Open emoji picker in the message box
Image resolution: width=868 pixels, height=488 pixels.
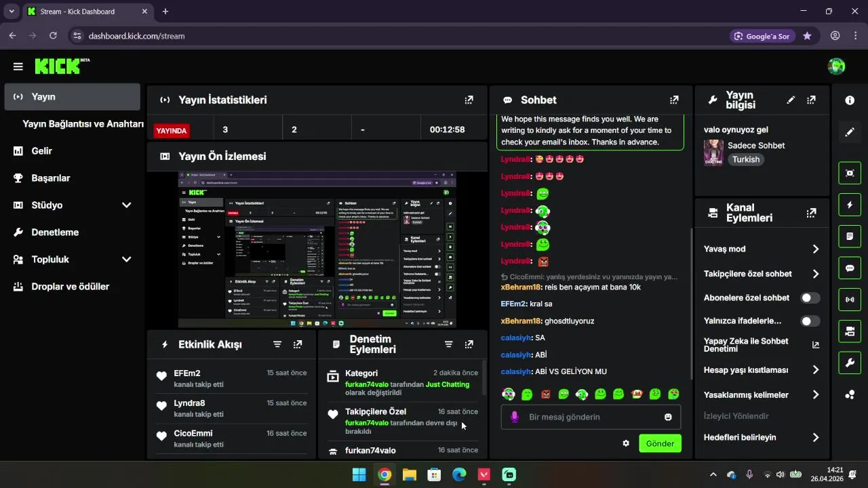point(668,417)
